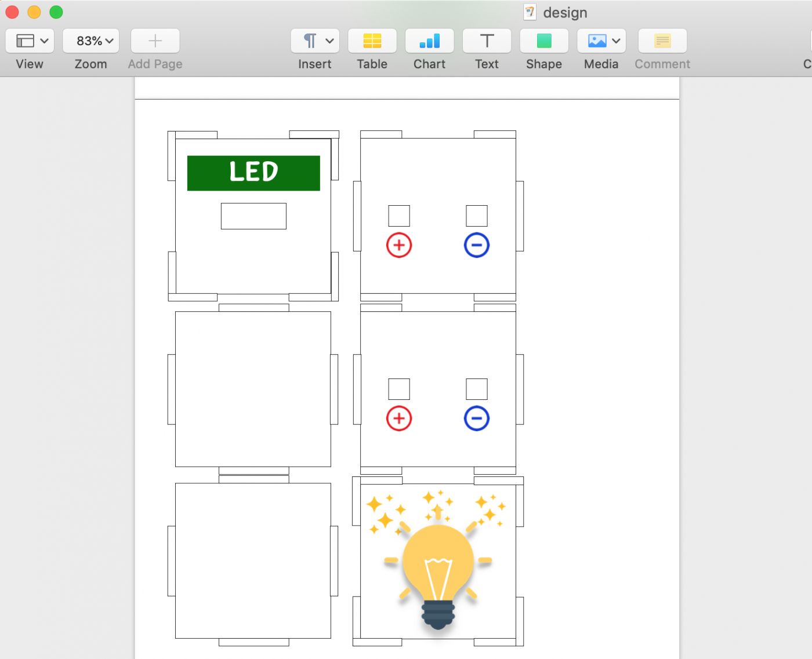
Task: Click the Shape tool icon
Action: pyautogui.click(x=543, y=41)
